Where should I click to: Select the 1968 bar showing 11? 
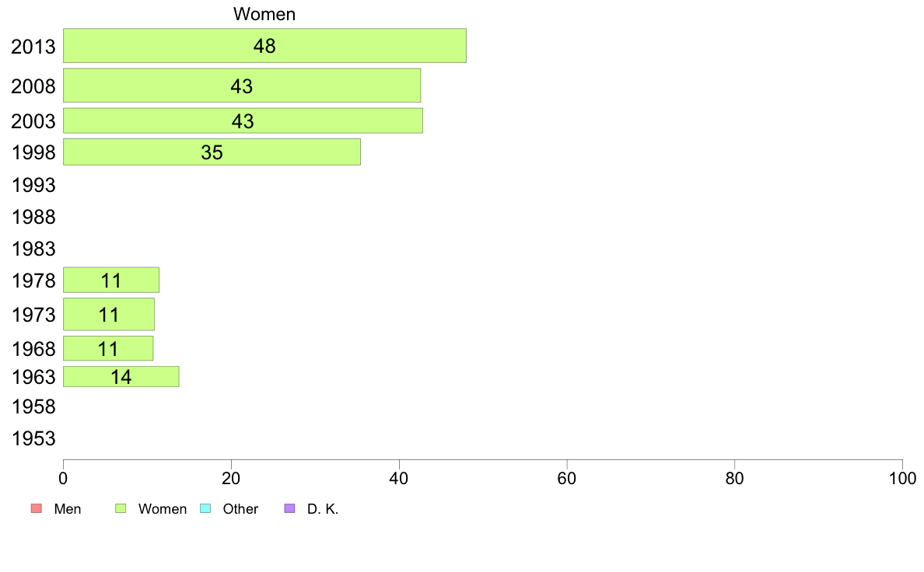click(108, 348)
